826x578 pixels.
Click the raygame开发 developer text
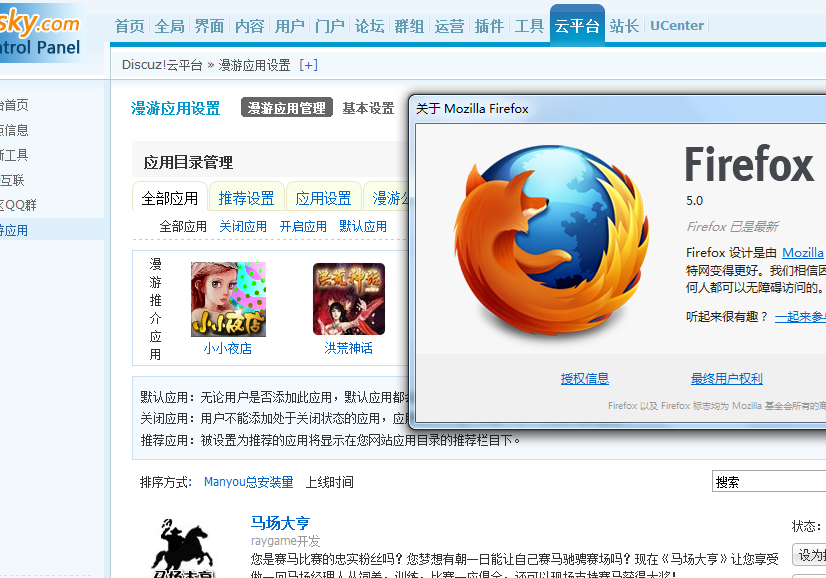286,541
